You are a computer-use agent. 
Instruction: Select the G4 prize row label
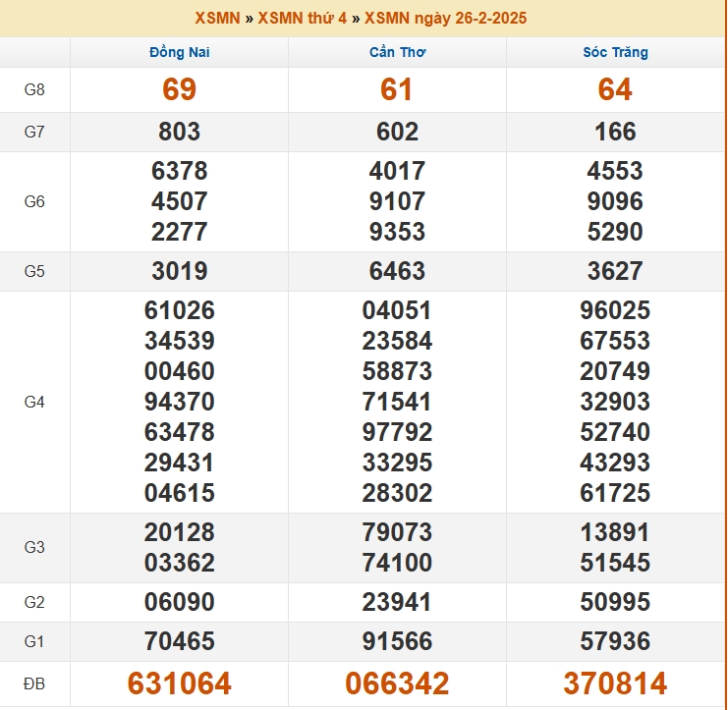tap(34, 402)
